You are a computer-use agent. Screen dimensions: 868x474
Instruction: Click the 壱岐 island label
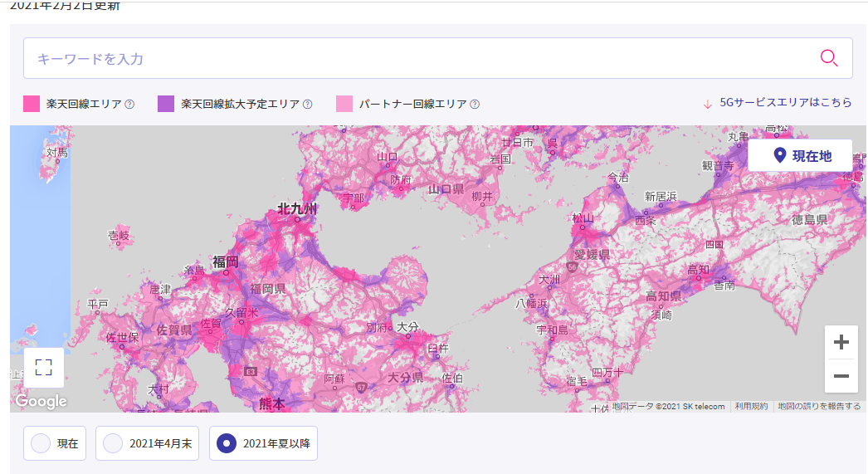pyautogui.click(x=119, y=235)
